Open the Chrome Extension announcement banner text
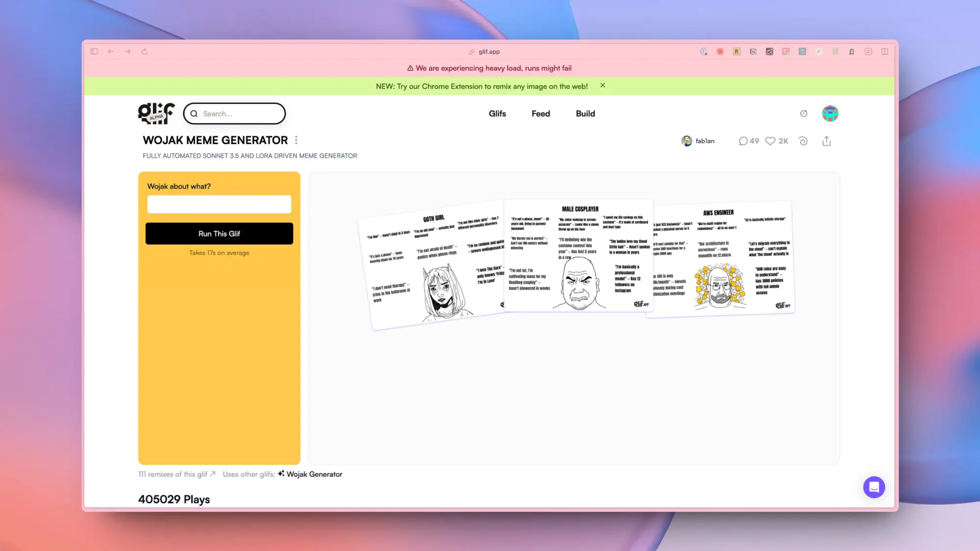Viewport: 980px width, 551px height. pyautogui.click(x=482, y=86)
